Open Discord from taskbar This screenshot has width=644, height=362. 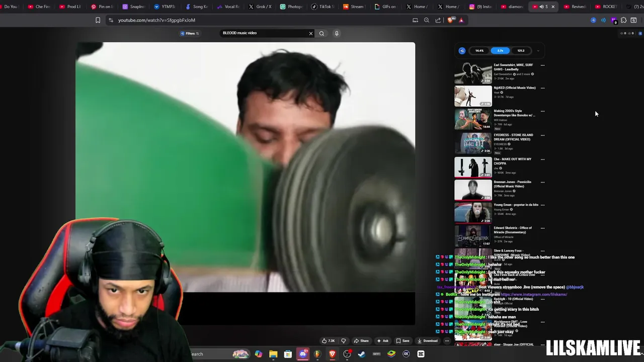click(x=303, y=354)
